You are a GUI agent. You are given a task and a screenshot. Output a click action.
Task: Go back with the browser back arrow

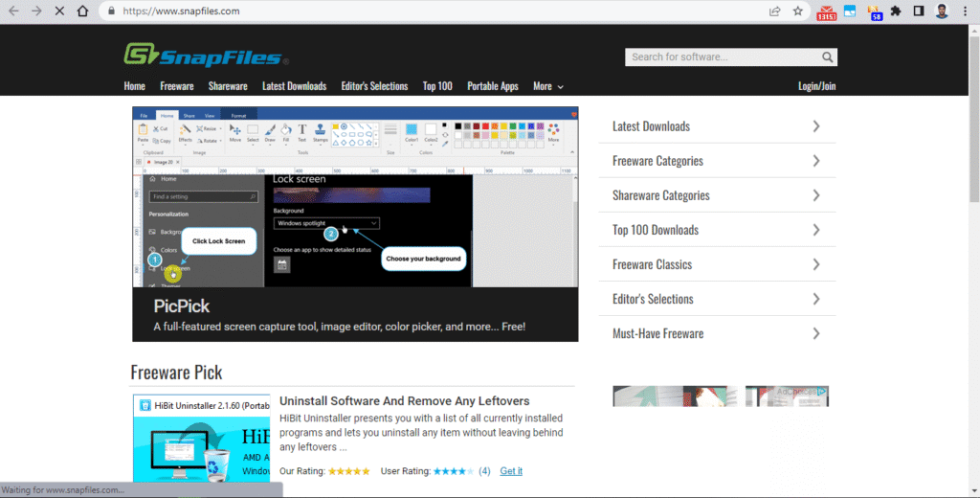click(13, 11)
